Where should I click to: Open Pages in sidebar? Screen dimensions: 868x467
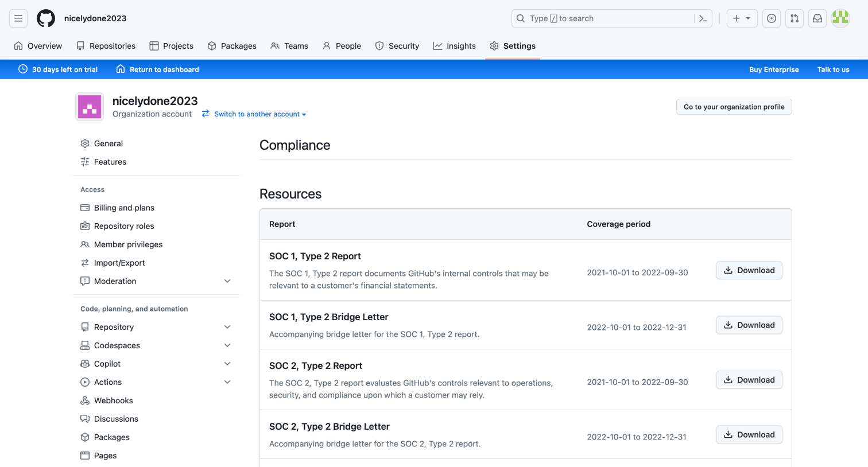tap(156, 456)
